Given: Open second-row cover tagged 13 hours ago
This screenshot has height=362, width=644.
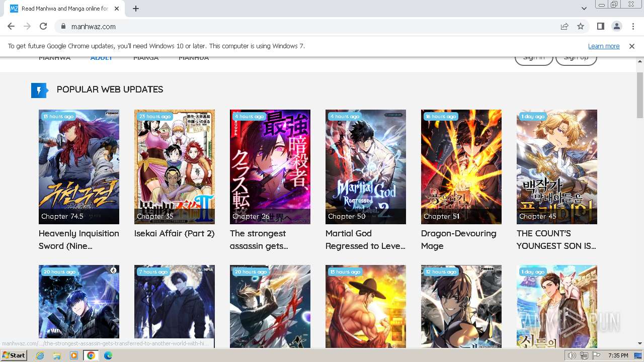Looking at the screenshot, I should 366,307.
